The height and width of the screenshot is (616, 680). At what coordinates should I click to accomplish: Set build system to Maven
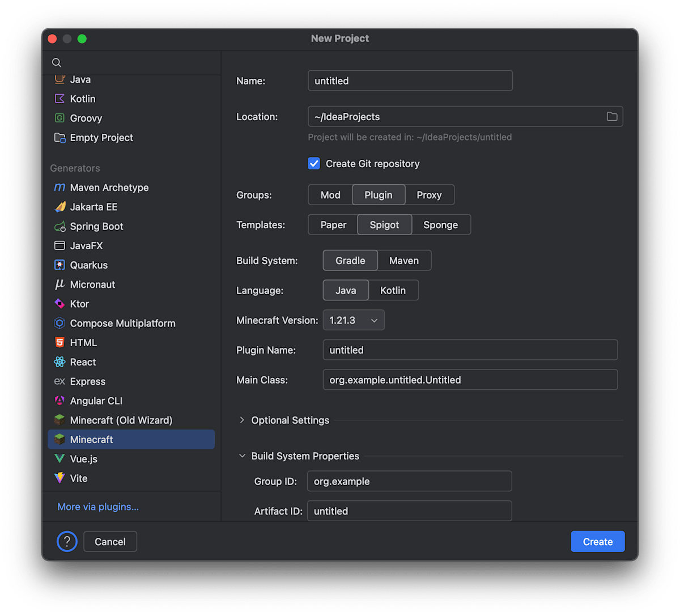click(404, 261)
